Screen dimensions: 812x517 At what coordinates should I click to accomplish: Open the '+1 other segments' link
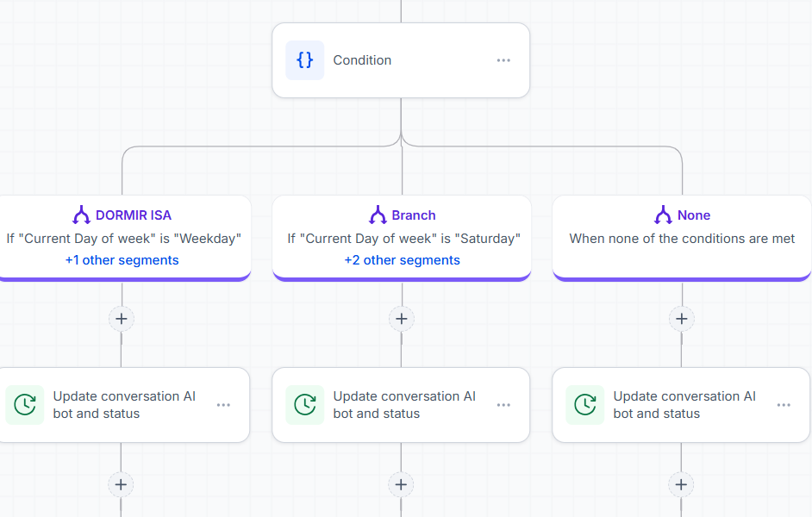click(122, 260)
